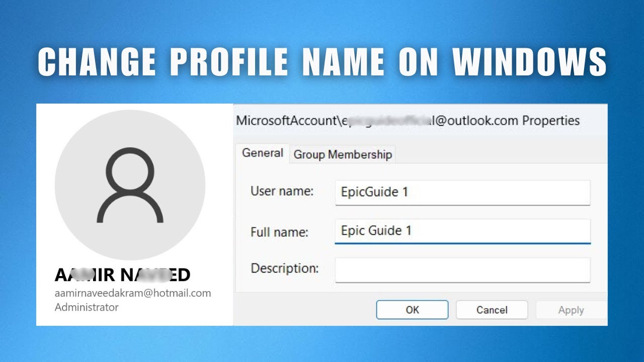Open the Group Membership tab

click(x=343, y=154)
